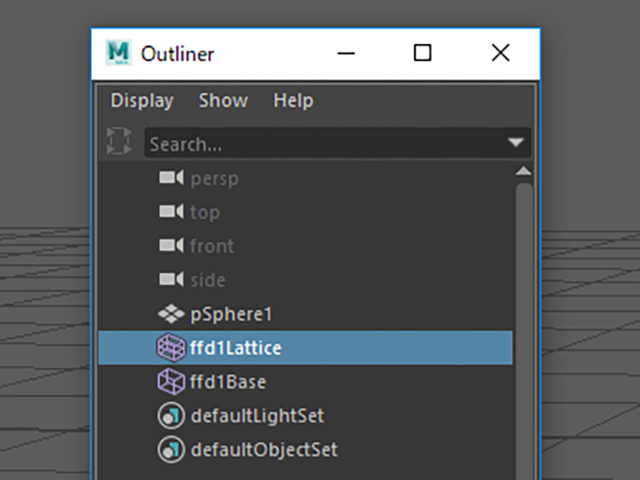Click the ffd1Lattice lattice icon
Viewport: 640px width, 480px height.
(171, 348)
